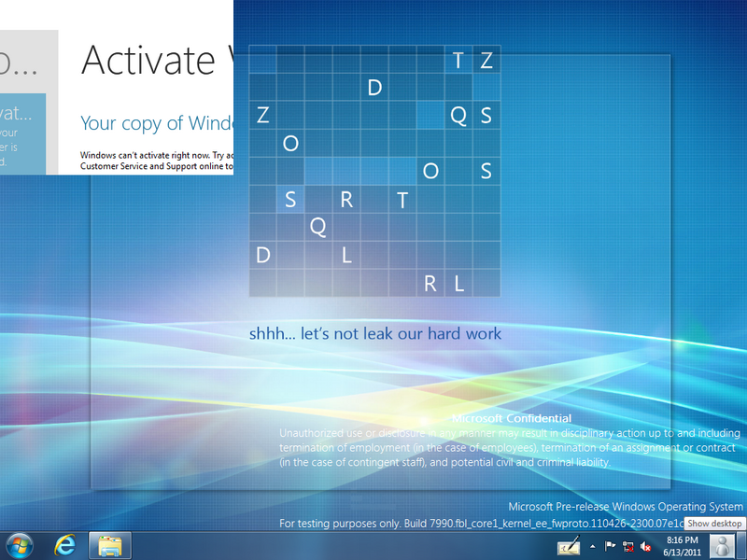Image resolution: width=747 pixels, height=560 pixels.
Task: Click 'Your copy of Wind' heading text
Action: [x=157, y=123]
